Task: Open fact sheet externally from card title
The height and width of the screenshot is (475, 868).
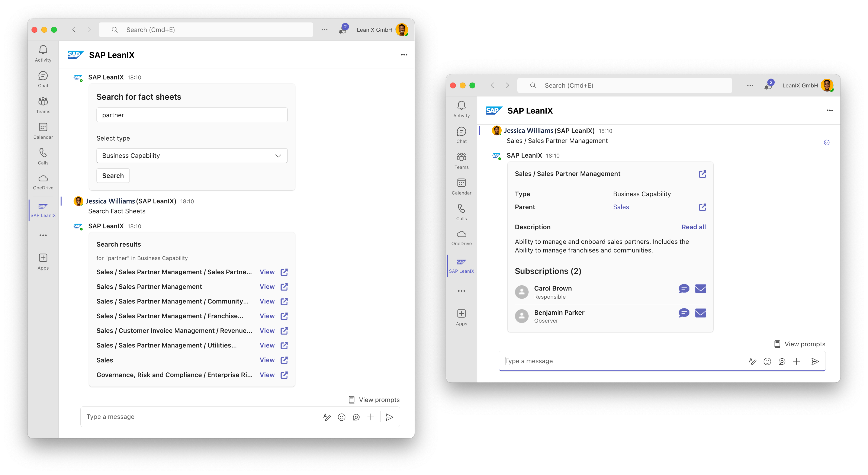Action: tap(702, 174)
